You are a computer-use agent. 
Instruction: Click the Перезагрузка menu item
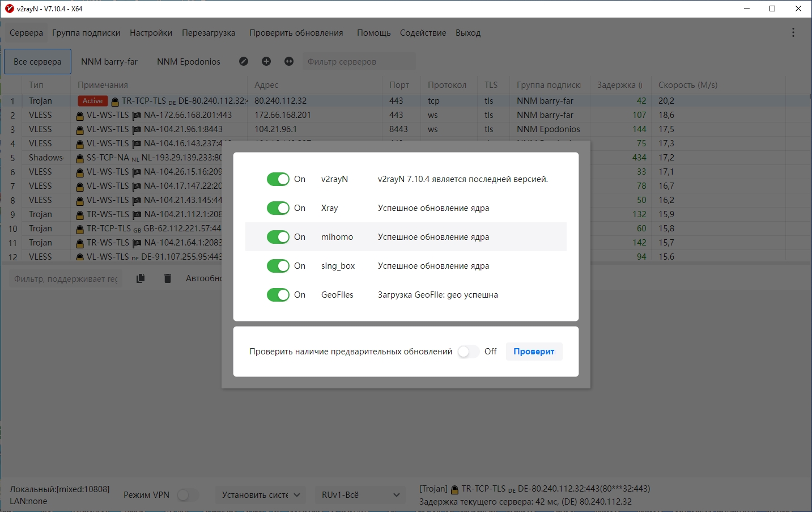209,33
